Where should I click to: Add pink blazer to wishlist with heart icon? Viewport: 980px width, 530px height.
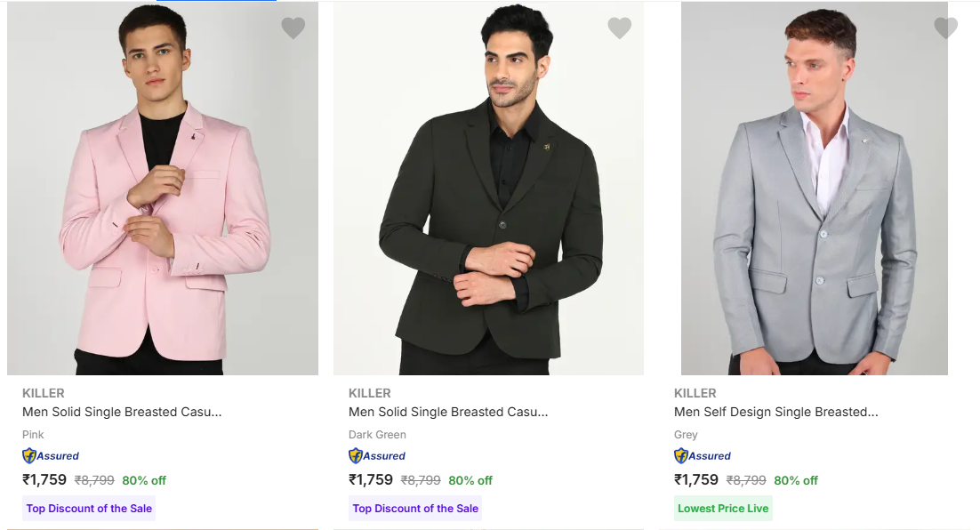pyautogui.click(x=293, y=28)
